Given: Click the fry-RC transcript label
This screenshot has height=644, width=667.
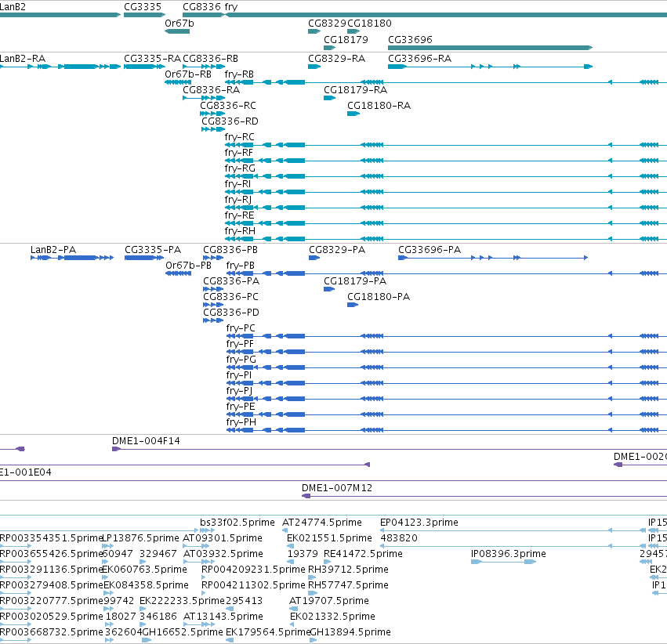Looking at the screenshot, I should [240, 137].
